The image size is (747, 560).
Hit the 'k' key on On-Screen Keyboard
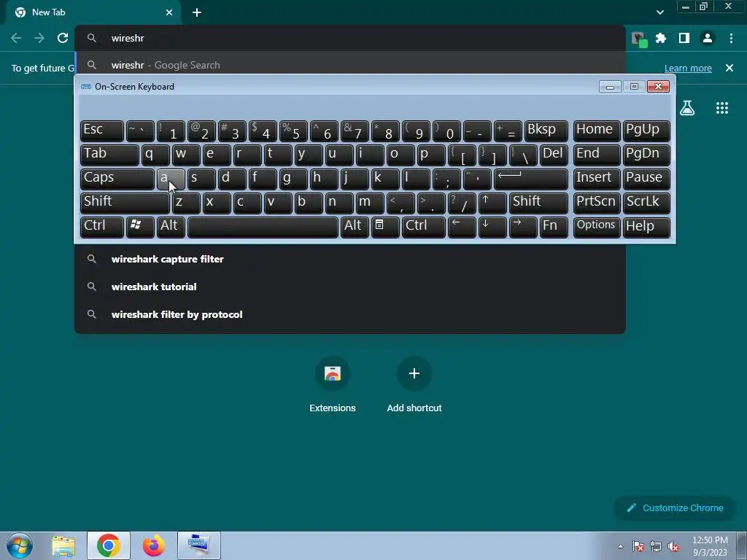tap(385, 179)
